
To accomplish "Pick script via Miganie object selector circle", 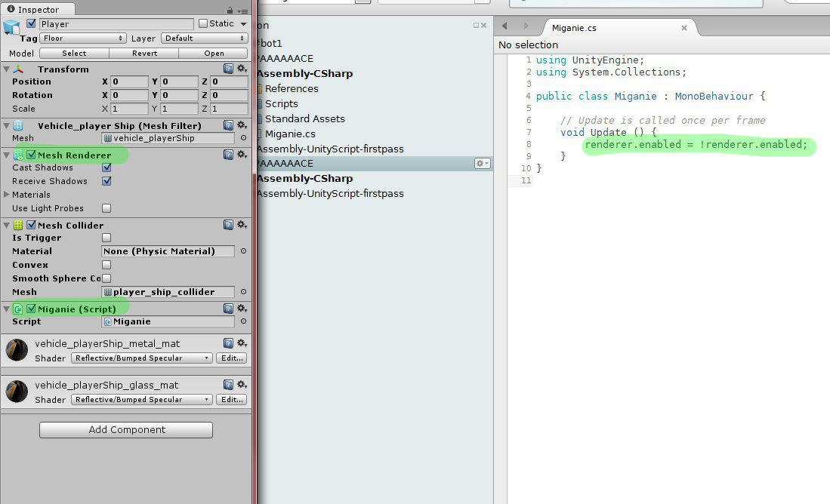I will point(243,321).
